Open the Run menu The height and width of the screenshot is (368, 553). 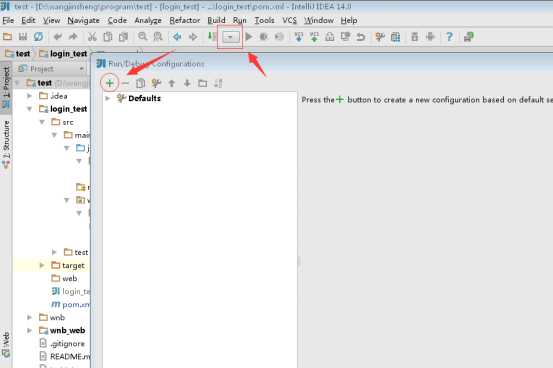coord(240,20)
